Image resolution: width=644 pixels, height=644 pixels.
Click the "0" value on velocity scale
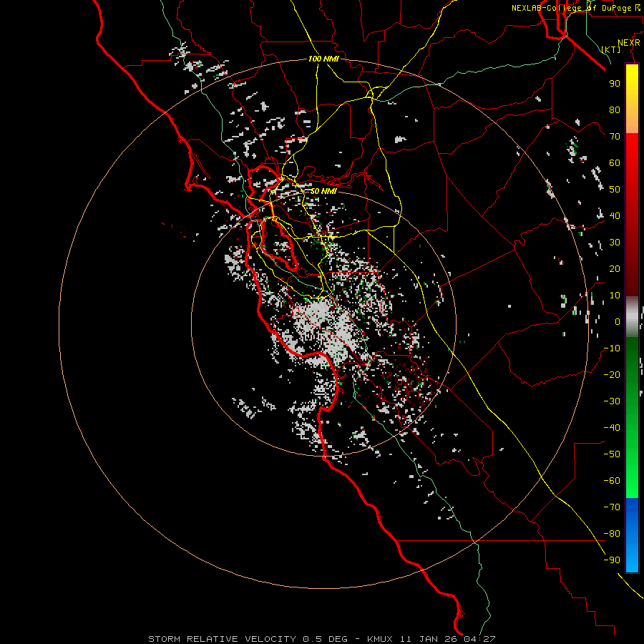(618, 321)
